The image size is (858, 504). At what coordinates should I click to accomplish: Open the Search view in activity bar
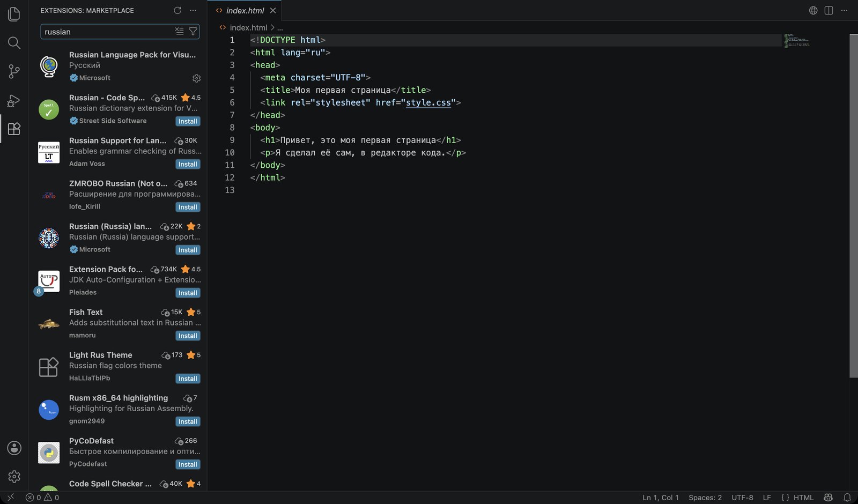[x=14, y=43]
